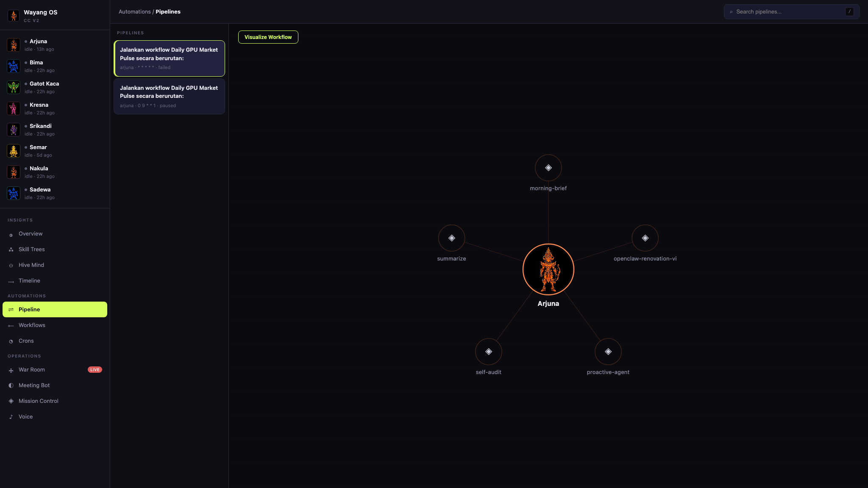Screen dimensions: 868x488
Task: Open the Pipeline menu item
Action: tap(55, 310)
